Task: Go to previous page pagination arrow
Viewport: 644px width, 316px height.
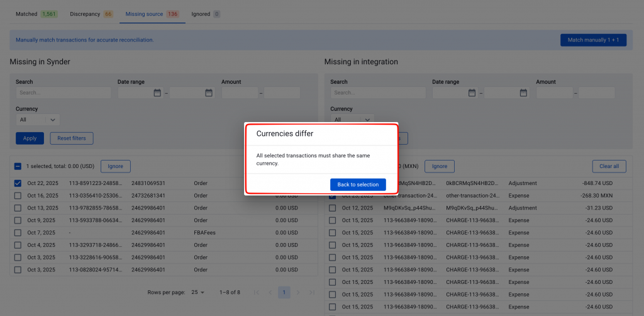Action: [270, 293]
